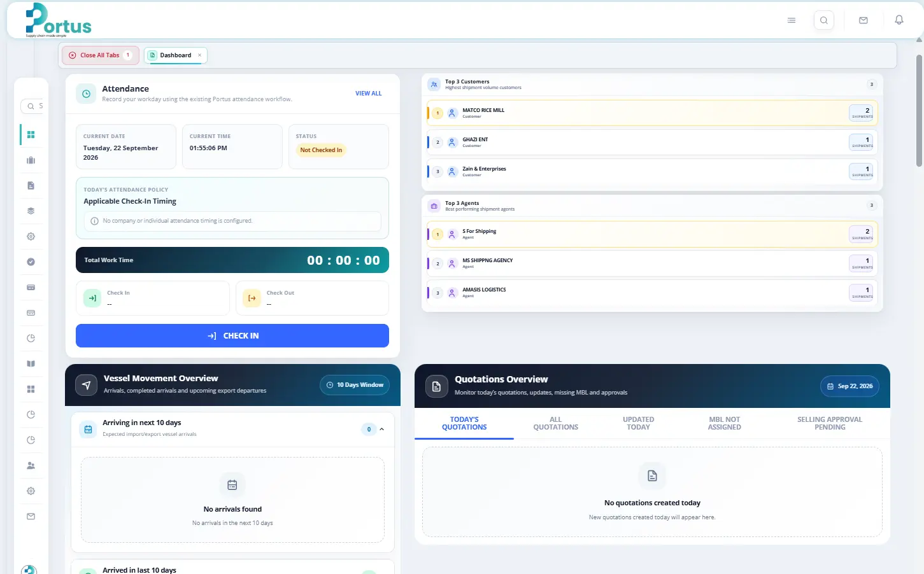Viewport: 924px width, 574px height.
Task: Click the blue CHECK IN button
Action: pyautogui.click(x=232, y=336)
